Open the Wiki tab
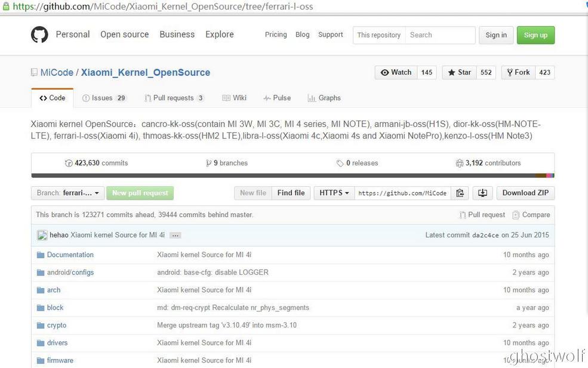Image resolution: width=588 pixels, height=368 pixels. (x=235, y=98)
